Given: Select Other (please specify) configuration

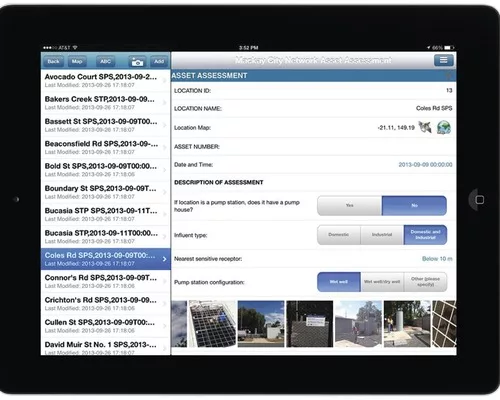Looking at the screenshot, I should (x=425, y=282).
